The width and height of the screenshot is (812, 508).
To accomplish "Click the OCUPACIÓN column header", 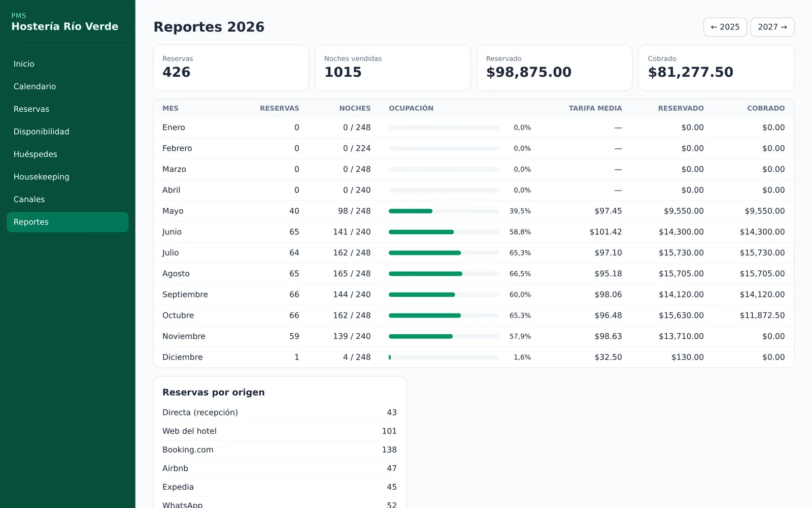I will point(411,108).
